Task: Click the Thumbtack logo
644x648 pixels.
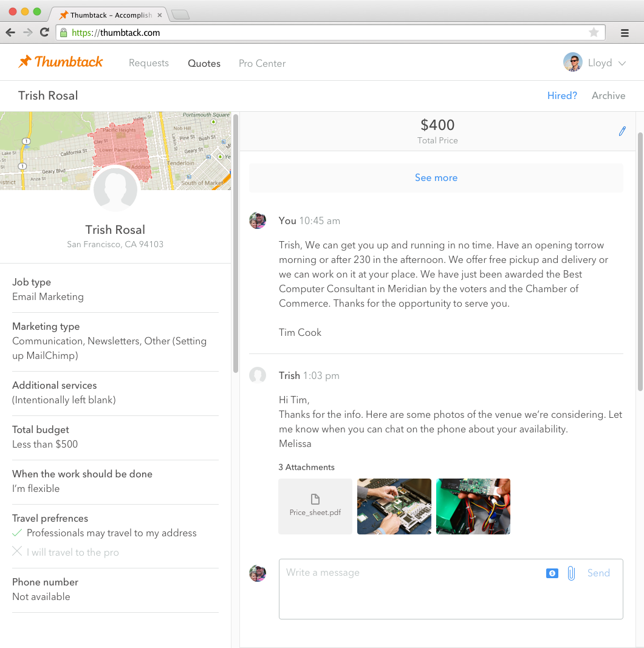Action: (x=60, y=61)
